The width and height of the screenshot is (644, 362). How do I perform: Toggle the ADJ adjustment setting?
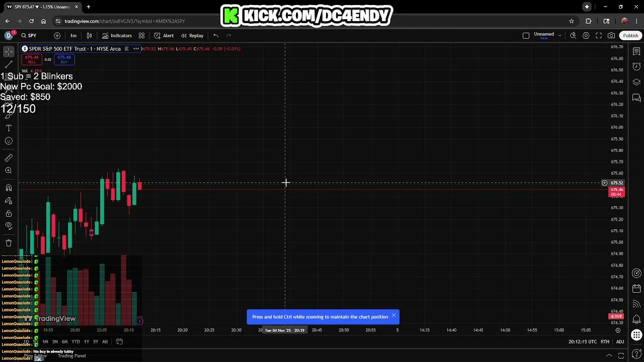(620, 342)
